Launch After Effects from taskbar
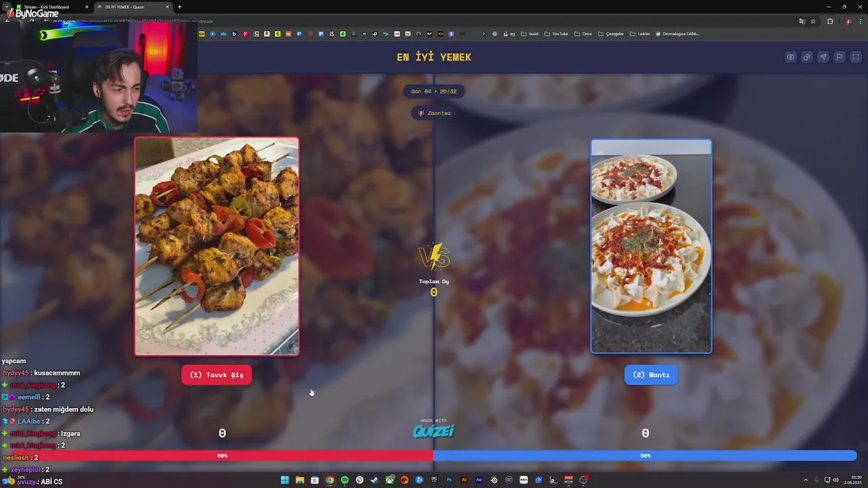 (479, 480)
